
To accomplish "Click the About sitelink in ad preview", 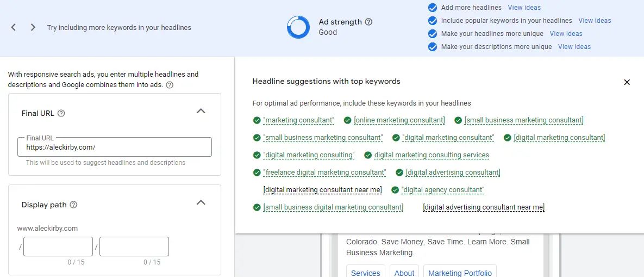I will click(x=404, y=273).
